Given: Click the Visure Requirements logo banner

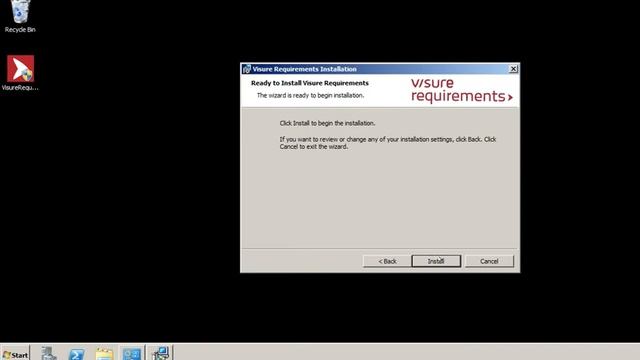Looking at the screenshot, I should coord(462,90).
